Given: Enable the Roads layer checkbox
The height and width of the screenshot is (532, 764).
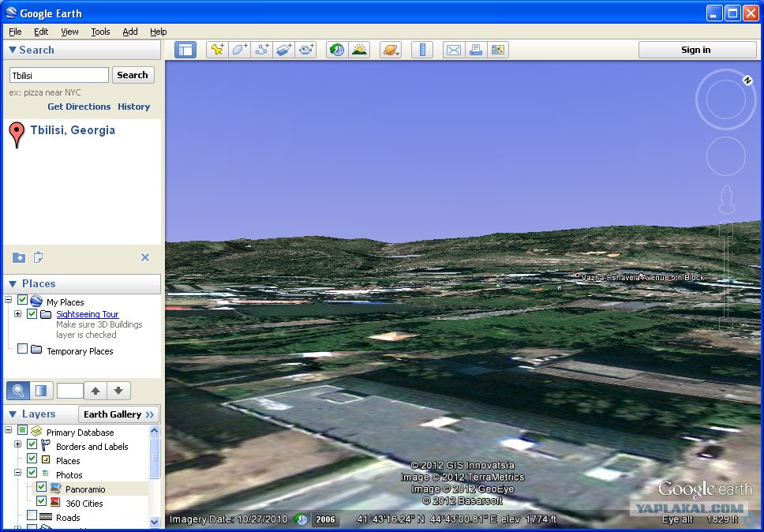Looking at the screenshot, I should tap(32, 516).
